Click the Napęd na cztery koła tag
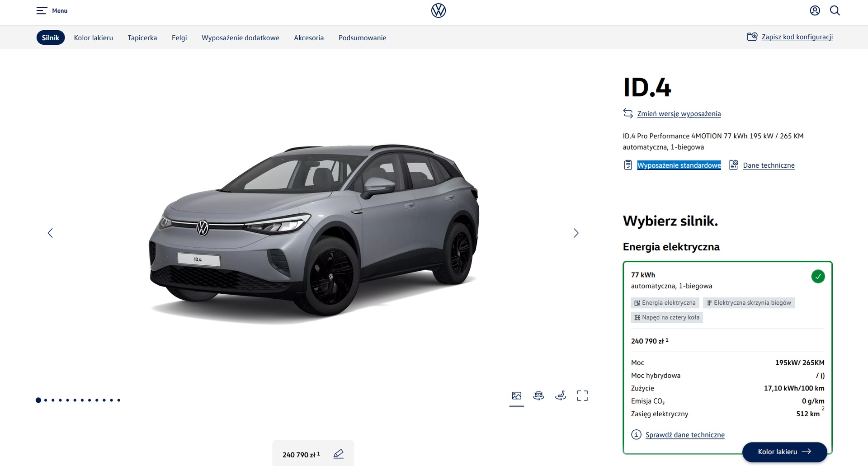The width and height of the screenshot is (868, 466). point(667,317)
